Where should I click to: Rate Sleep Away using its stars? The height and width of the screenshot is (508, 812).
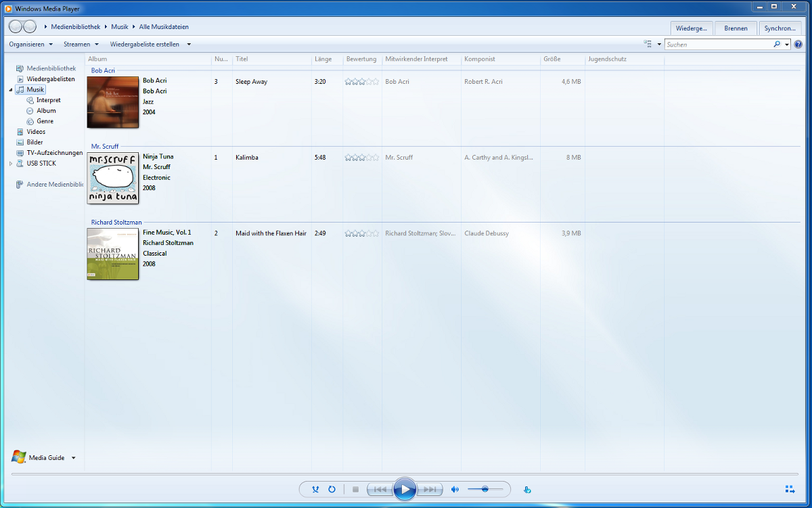(361, 82)
